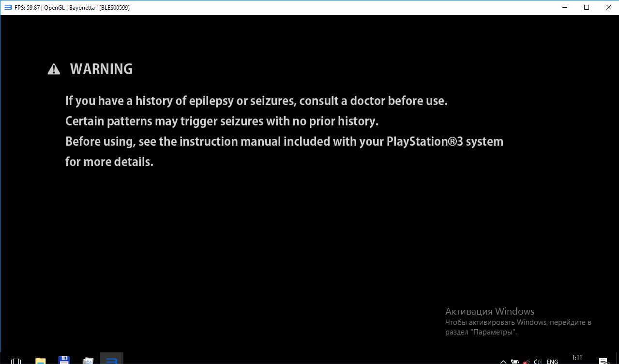Screen dimensions: 619x364
Task: Open the clock showing 1:11
Action: click(x=577, y=358)
